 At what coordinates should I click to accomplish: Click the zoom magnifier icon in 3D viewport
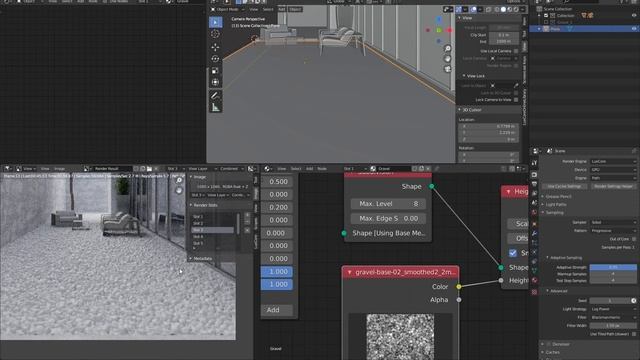tap(448, 49)
